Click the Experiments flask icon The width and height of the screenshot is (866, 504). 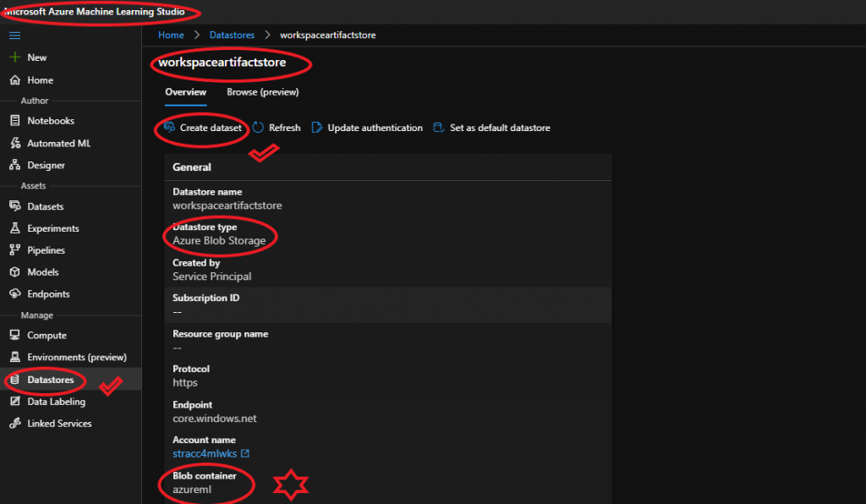pyautogui.click(x=15, y=228)
